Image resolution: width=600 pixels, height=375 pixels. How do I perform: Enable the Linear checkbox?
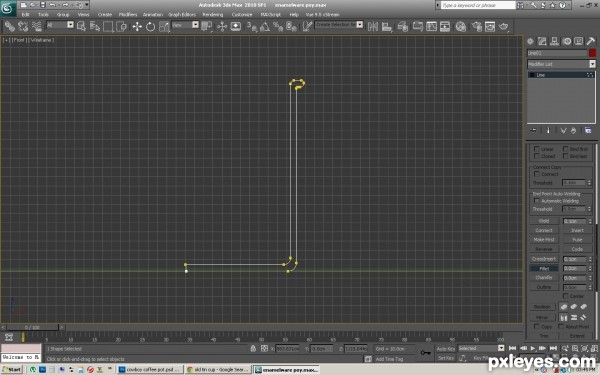tap(536, 149)
